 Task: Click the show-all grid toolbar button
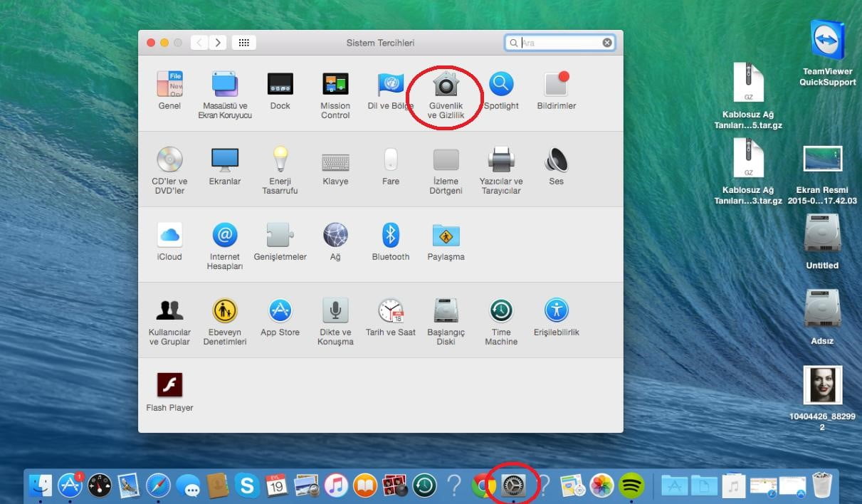[x=243, y=42]
